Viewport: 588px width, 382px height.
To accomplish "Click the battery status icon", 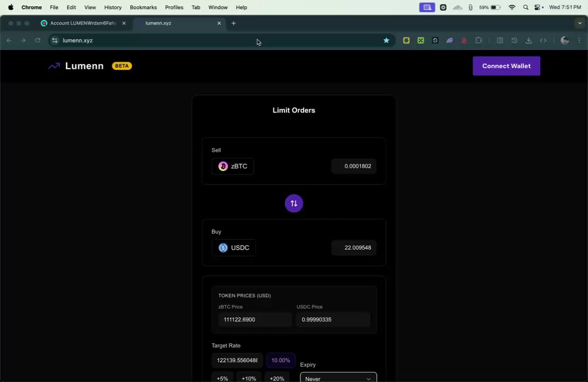I will (495, 7).
